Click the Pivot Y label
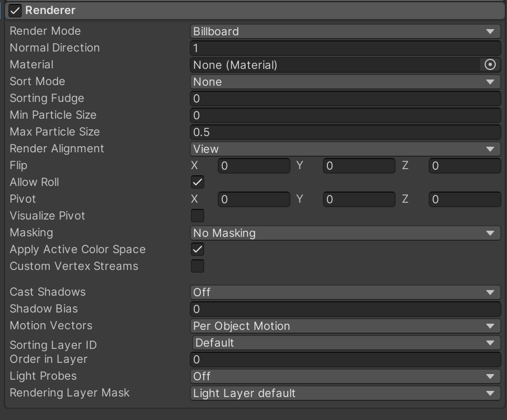 (300, 199)
